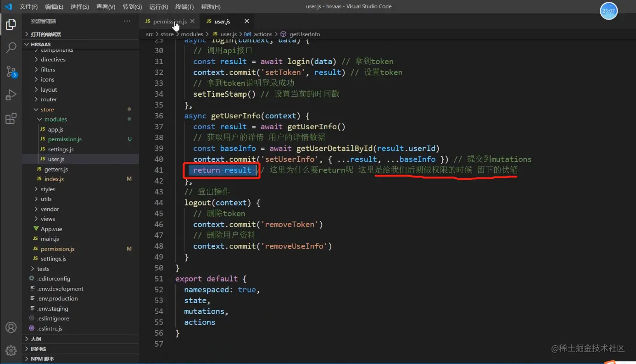Click the actions breadcrumb segment
The height and width of the screenshot is (364, 636).
click(x=263, y=34)
